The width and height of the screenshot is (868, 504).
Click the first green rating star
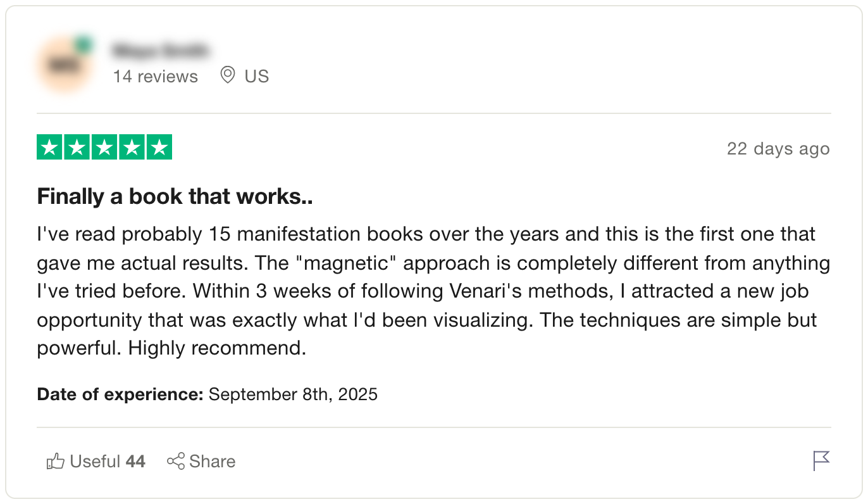pos(50,148)
